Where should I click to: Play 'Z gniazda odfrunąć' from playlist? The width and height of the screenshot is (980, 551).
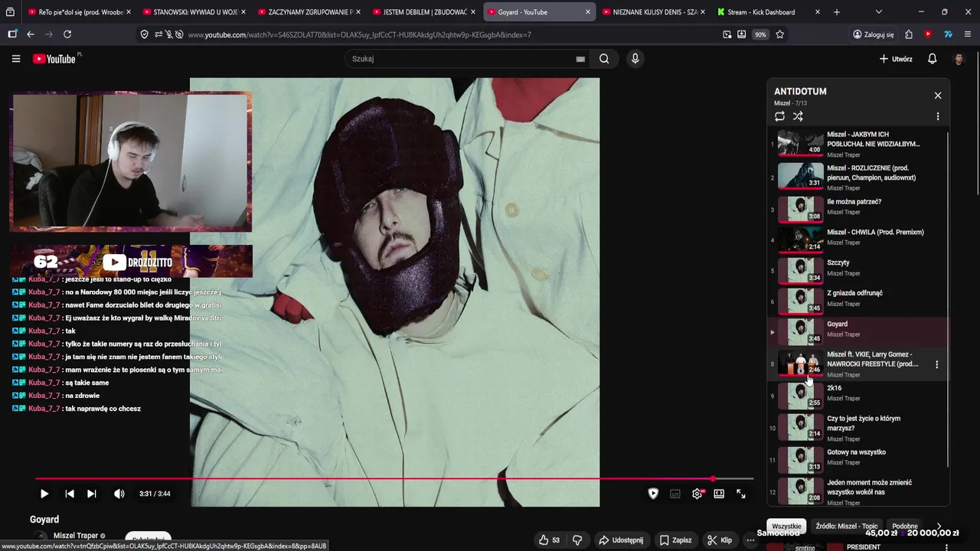pyautogui.click(x=858, y=301)
